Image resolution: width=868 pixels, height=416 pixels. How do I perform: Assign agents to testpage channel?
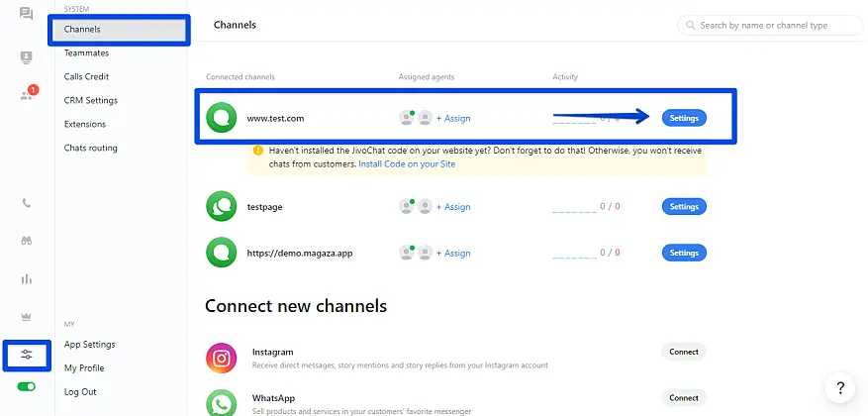(x=453, y=207)
